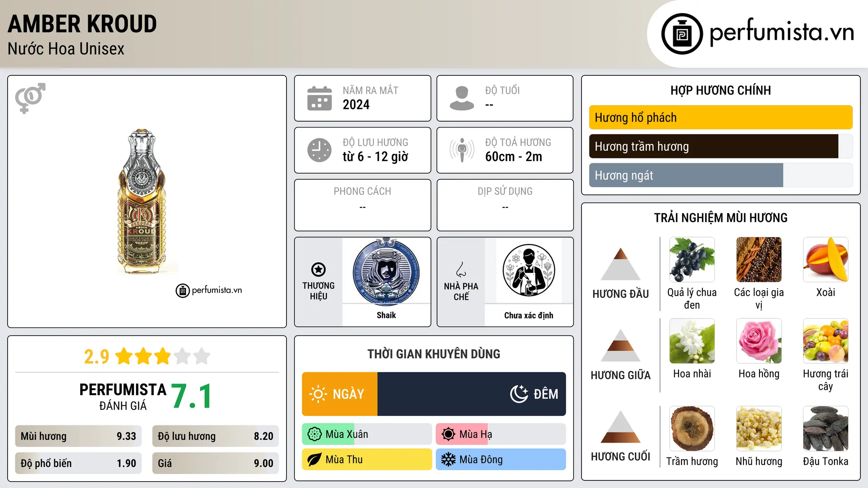The image size is (868, 488).
Task: Click the clock icon for Độ lưu hương
Action: [x=320, y=150]
